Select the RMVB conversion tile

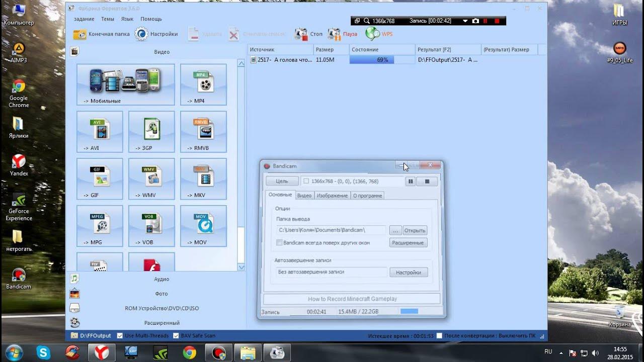(x=203, y=132)
